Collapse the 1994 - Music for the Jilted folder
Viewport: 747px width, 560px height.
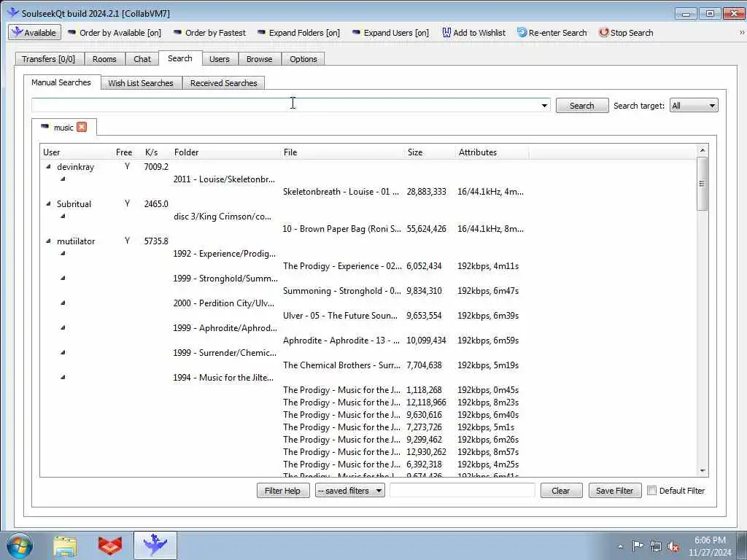coord(63,377)
